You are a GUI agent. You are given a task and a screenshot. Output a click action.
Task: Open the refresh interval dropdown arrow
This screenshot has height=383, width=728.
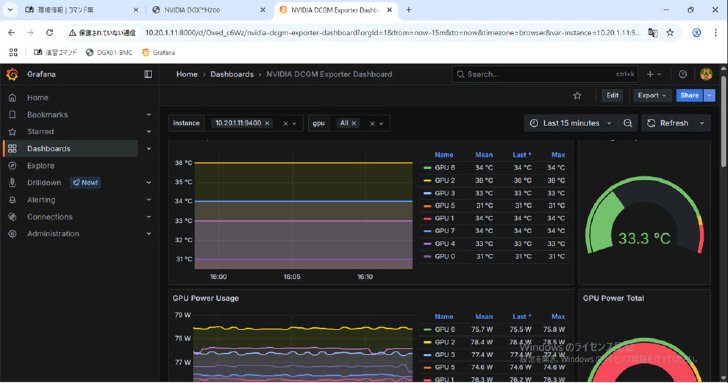point(702,123)
